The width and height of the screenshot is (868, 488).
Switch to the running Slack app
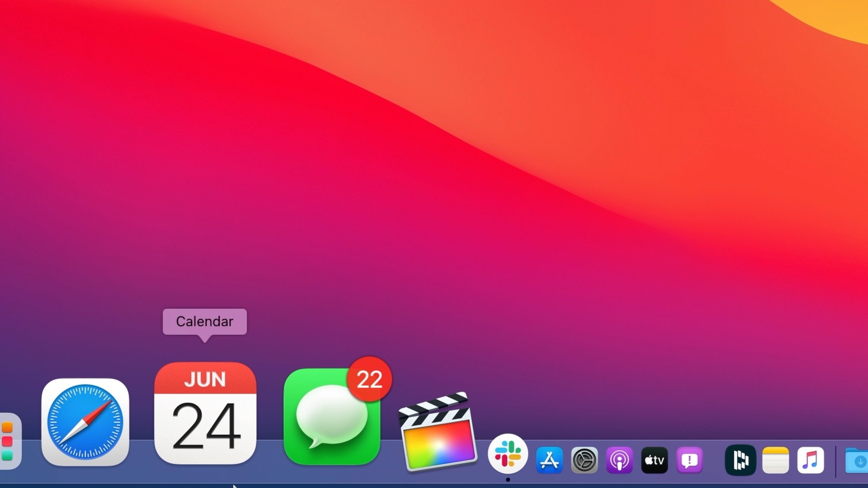pos(508,454)
